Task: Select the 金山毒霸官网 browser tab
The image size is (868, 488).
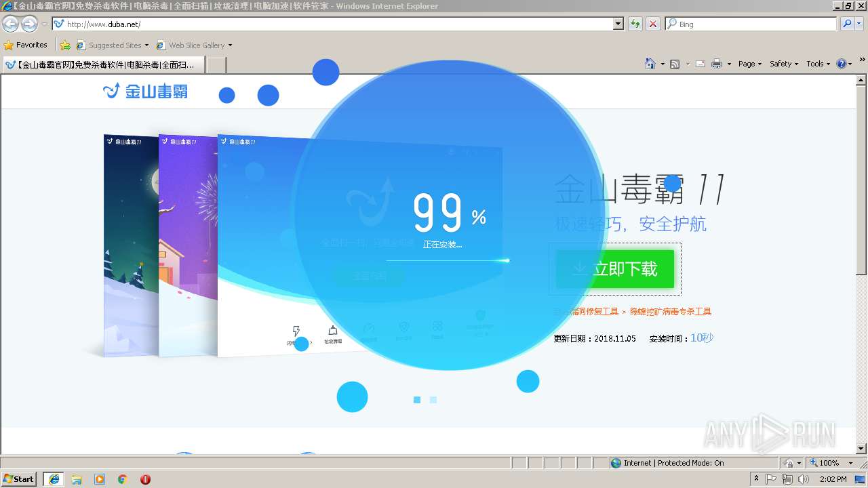Action: coord(103,64)
